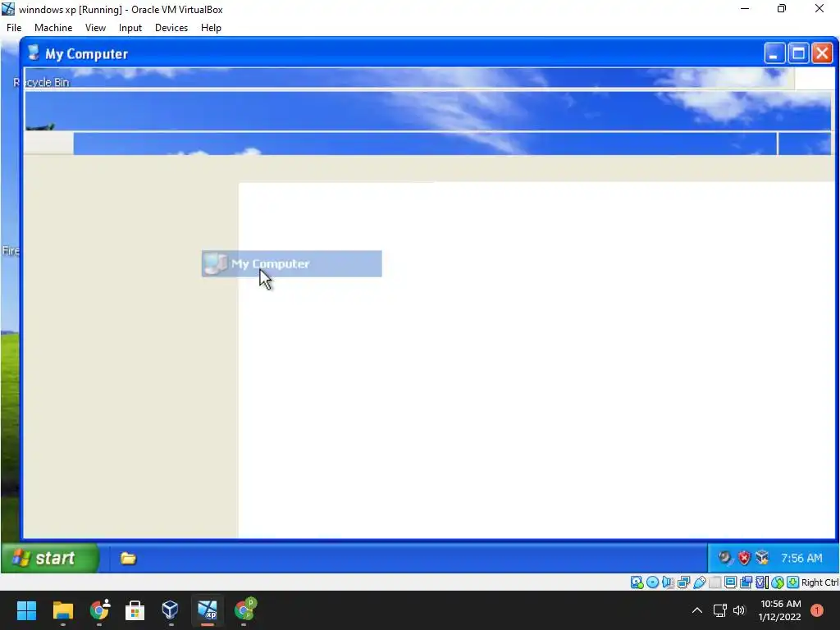840x630 pixels.
Task: Open the VirtualBox Help menu
Action: [x=211, y=28]
